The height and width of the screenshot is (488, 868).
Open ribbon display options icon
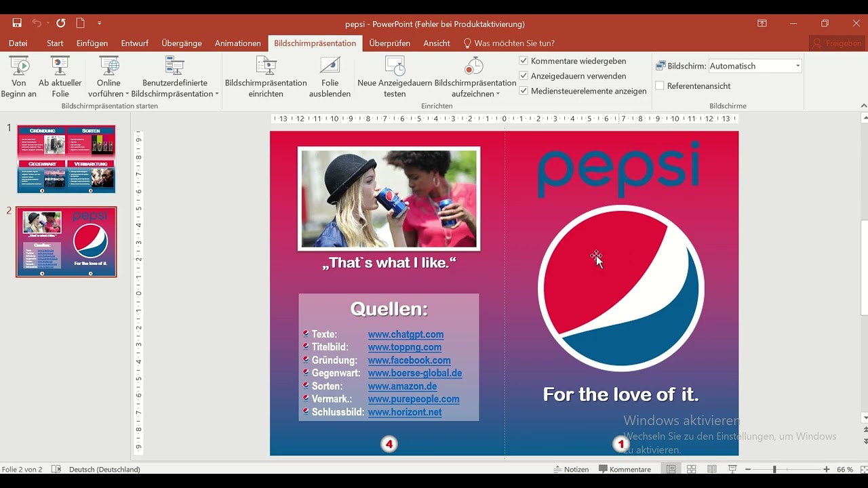tap(762, 23)
